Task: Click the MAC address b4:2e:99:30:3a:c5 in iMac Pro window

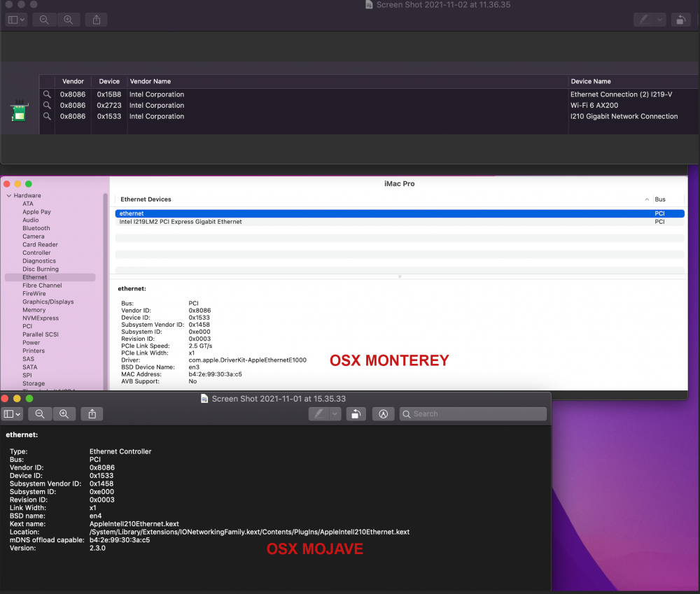Action: (x=215, y=374)
